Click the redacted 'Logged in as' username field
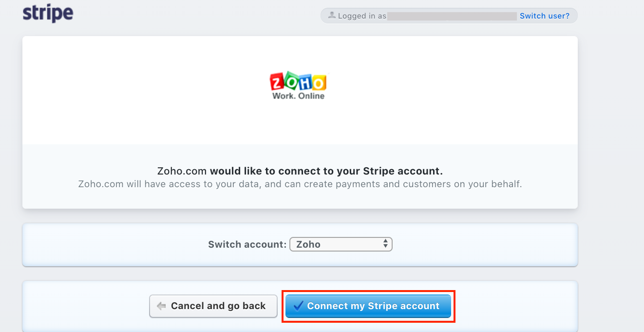 point(451,16)
